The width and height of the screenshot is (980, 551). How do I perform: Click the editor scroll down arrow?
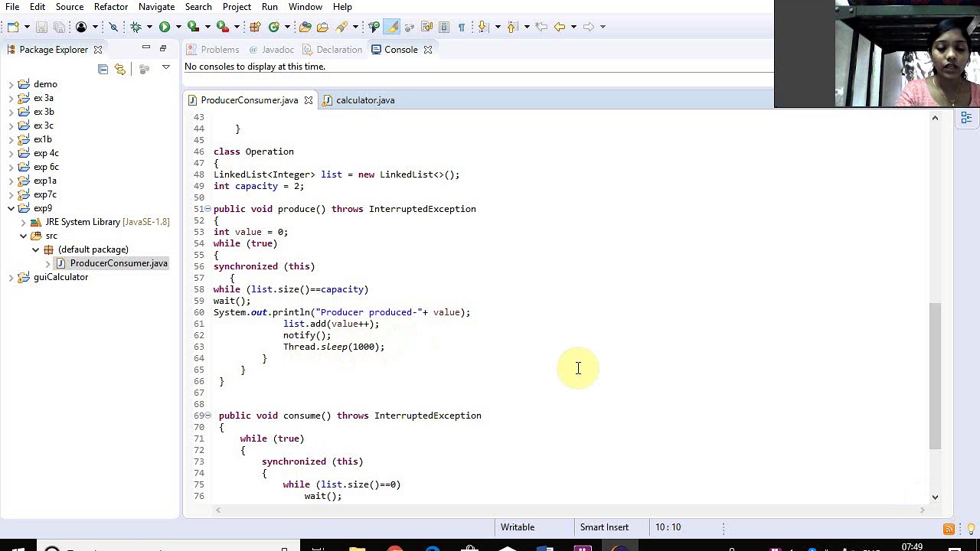point(935,497)
